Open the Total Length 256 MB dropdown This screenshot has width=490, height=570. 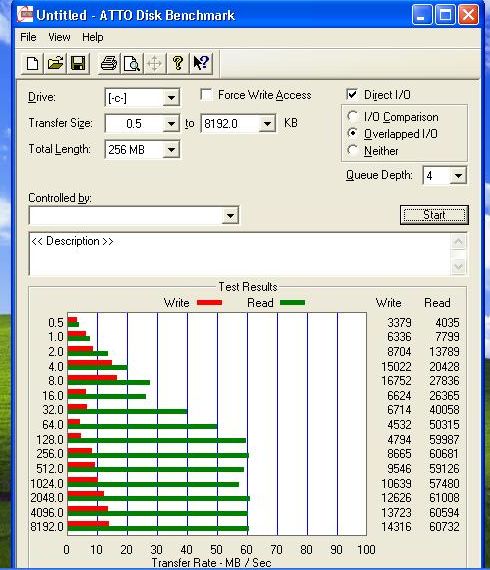[142, 149]
